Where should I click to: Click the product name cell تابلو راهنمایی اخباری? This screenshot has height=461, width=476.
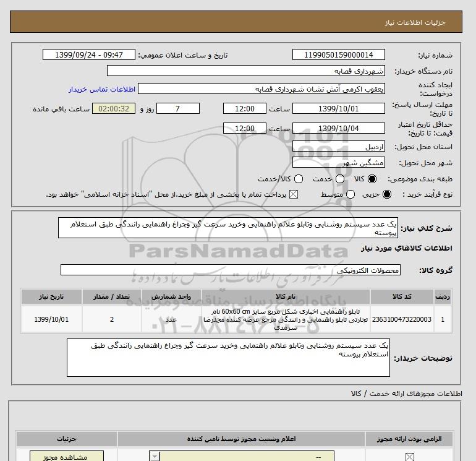pos(286,319)
